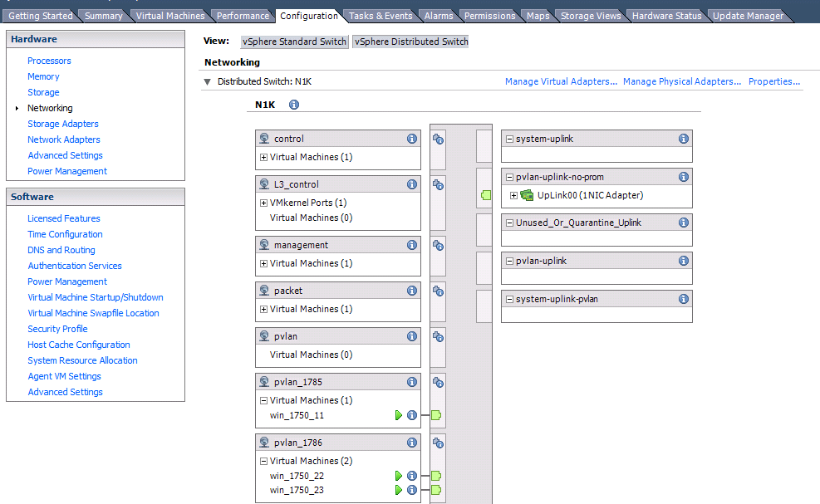
Task: Expand UpLink00 adapter entry
Action: click(x=513, y=195)
